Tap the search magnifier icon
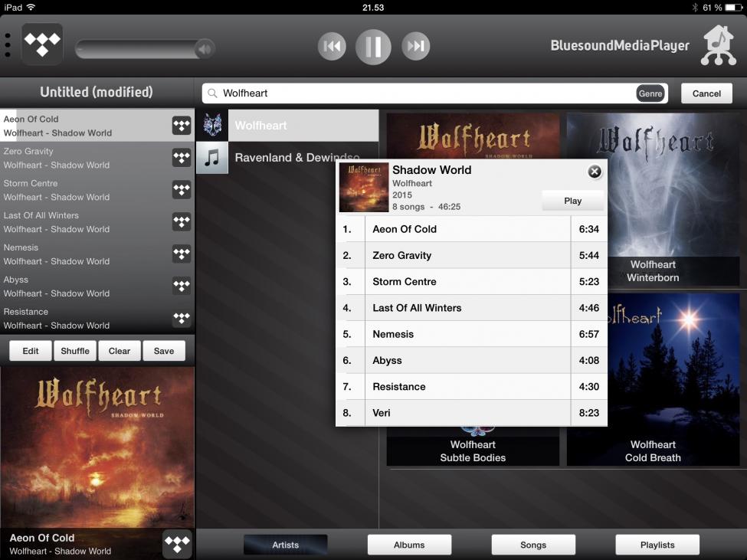Image resolution: width=747 pixels, height=560 pixels. coord(212,93)
